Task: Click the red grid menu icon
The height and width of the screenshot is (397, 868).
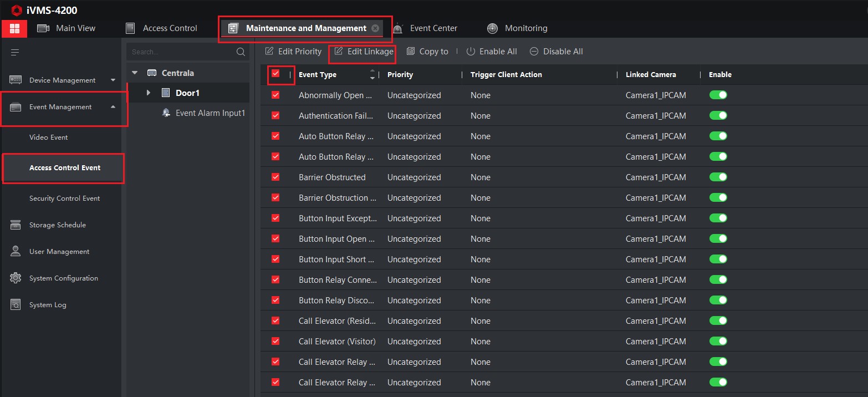Action: pyautogui.click(x=14, y=28)
